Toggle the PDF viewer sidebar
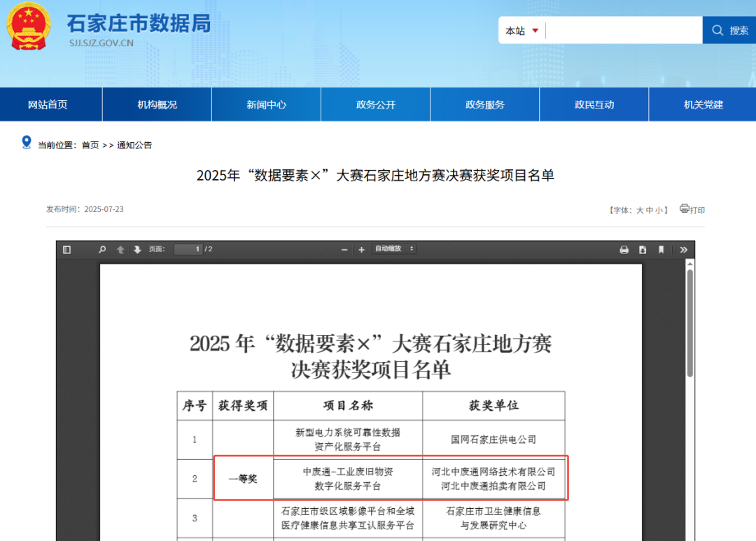756x541 pixels. pyautogui.click(x=66, y=250)
